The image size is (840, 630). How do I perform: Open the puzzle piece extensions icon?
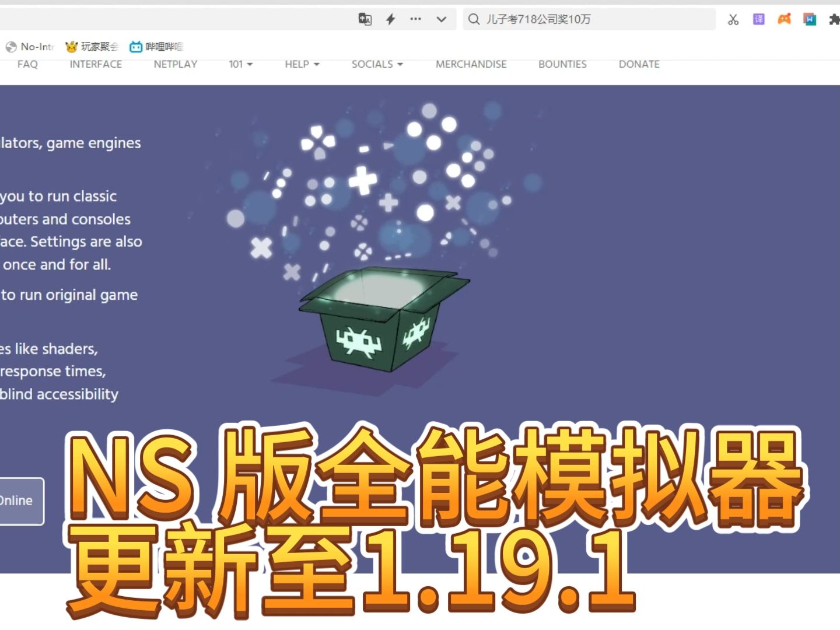coord(834,19)
